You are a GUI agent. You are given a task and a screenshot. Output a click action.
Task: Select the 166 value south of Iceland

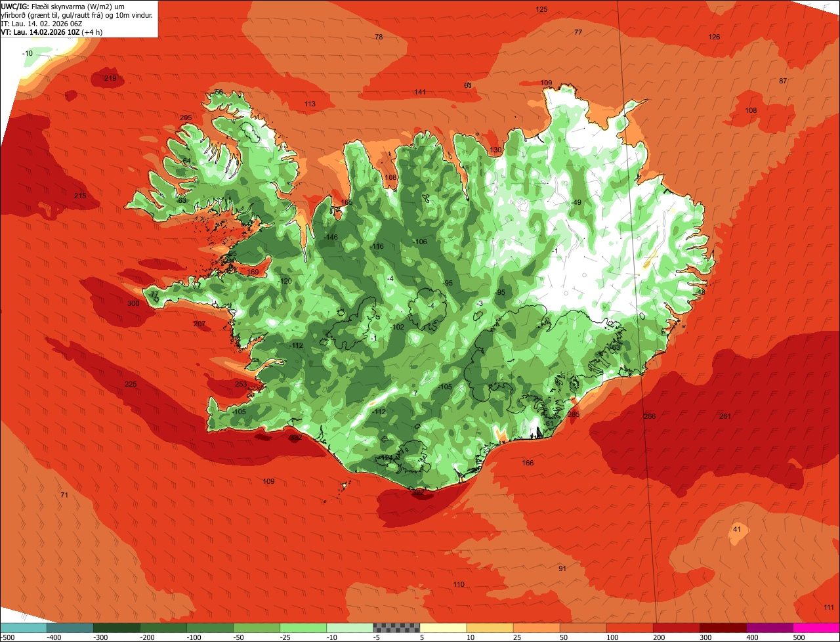pyautogui.click(x=528, y=463)
